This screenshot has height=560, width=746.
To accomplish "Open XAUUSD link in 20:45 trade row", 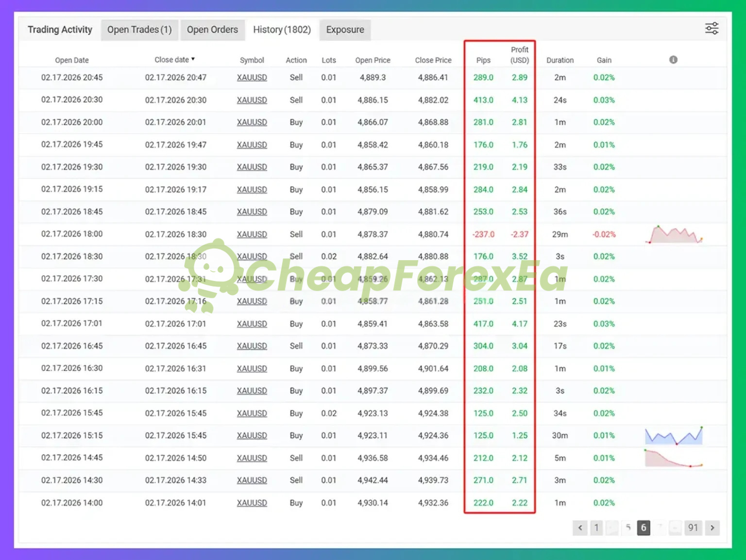I will (252, 78).
